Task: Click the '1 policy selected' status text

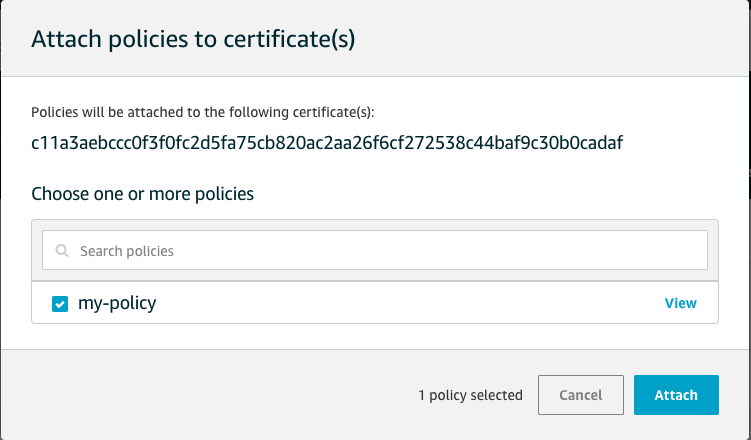Action: click(x=470, y=395)
